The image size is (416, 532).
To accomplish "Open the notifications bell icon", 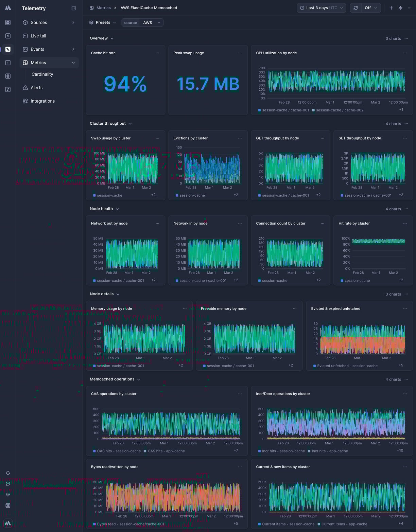I will pos(8,473).
